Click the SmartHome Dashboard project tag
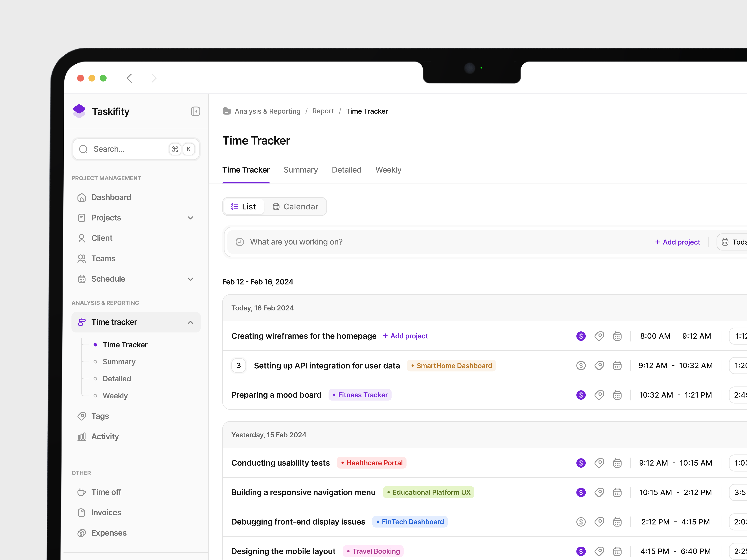Screen dimensions: 747x560 tap(451, 365)
